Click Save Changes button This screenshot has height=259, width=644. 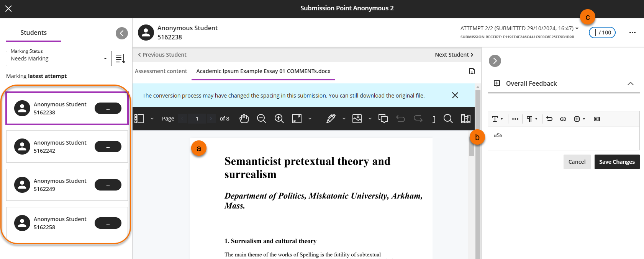point(617,162)
